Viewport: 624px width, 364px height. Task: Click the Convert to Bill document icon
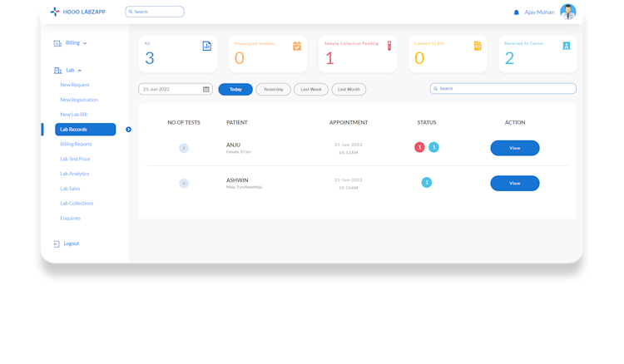coord(478,46)
